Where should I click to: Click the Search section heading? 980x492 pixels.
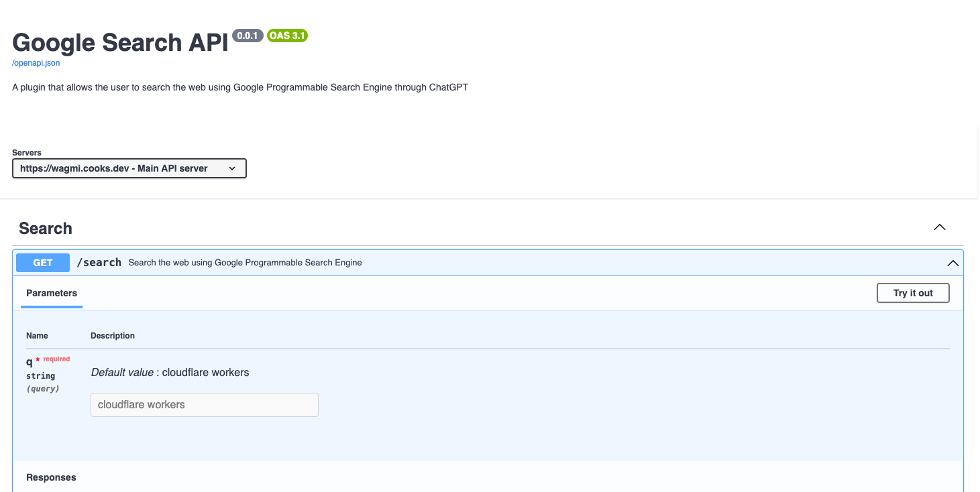click(x=45, y=229)
